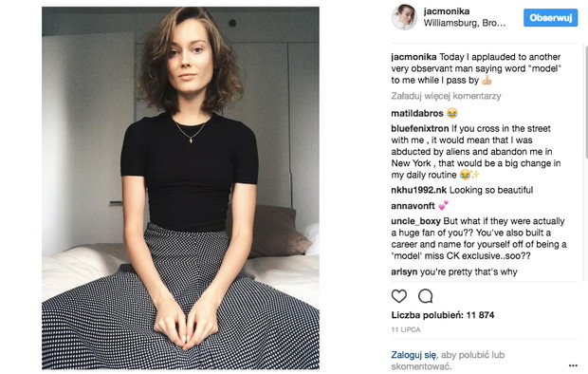Open commenter matildabros profile
Image resolution: width=588 pixels, height=374 pixels.
coord(417,113)
